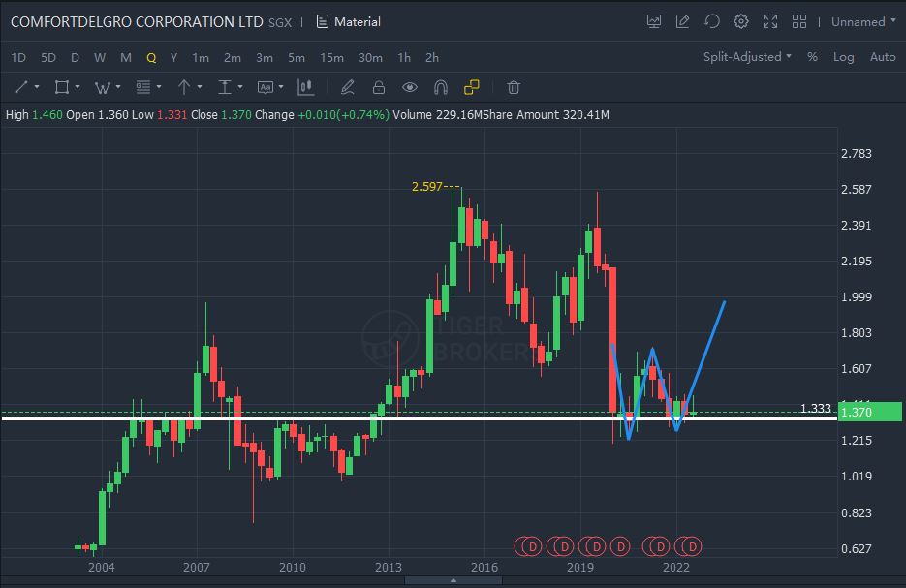Select the price range measure tool
The width and height of the screenshot is (906, 588).
click(224, 87)
